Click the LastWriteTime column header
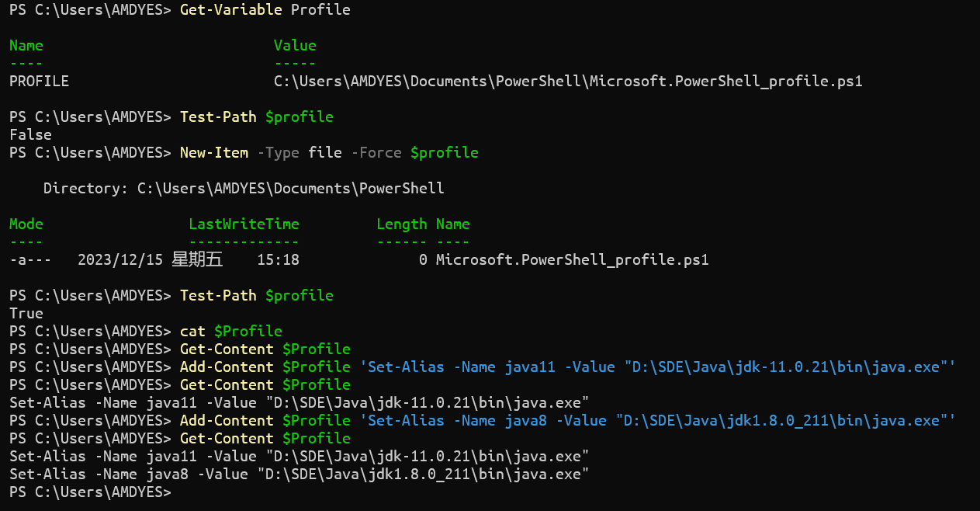Image resolution: width=980 pixels, height=511 pixels. (244, 224)
